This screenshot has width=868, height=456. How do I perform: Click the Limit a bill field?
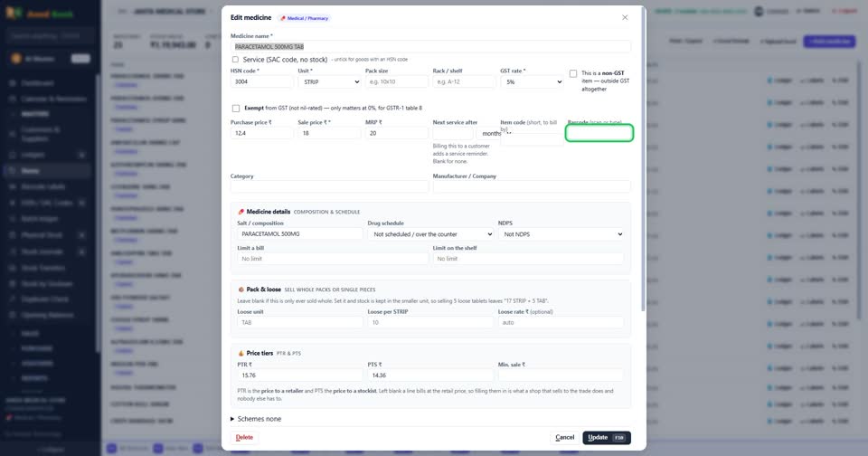333,259
